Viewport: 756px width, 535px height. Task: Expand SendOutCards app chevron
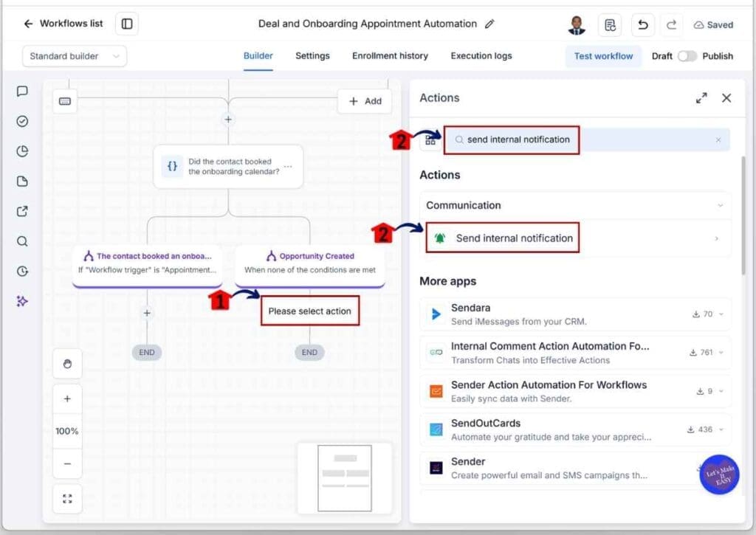coord(721,429)
